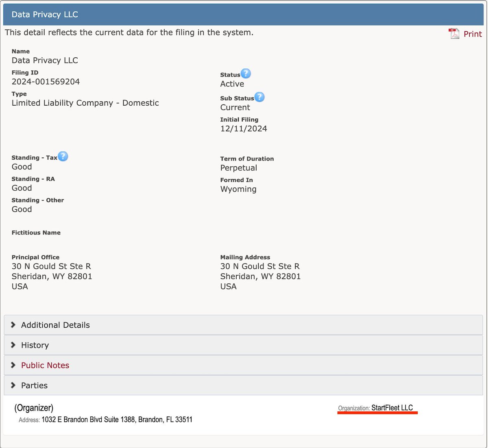Show help for Sub Status field
Image resolution: width=488 pixels, height=448 pixels.
(x=259, y=97)
